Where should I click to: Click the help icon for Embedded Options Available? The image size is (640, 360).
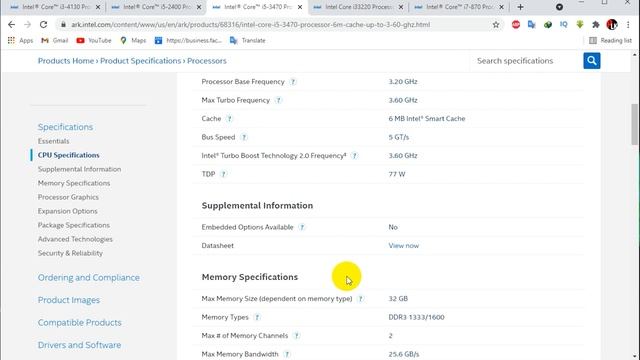[x=302, y=227]
